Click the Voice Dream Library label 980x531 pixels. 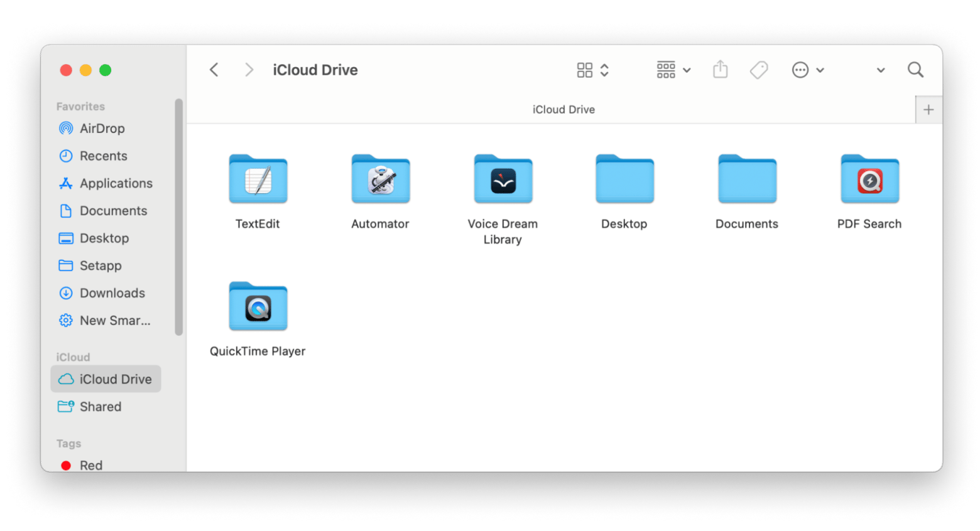coord(503,232)
